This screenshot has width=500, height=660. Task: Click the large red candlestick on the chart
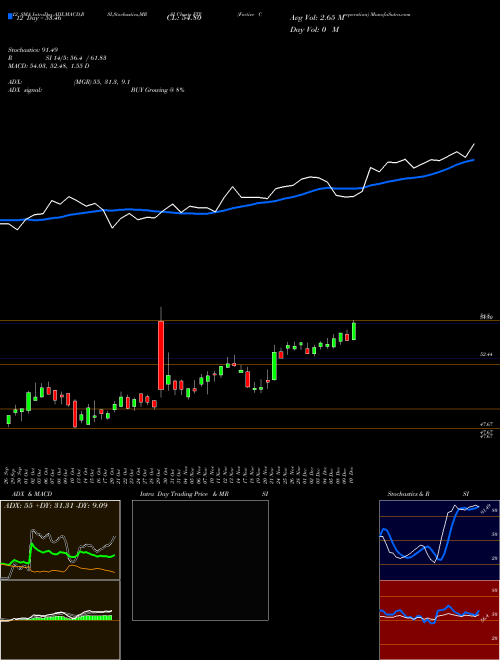click(161, 355)
